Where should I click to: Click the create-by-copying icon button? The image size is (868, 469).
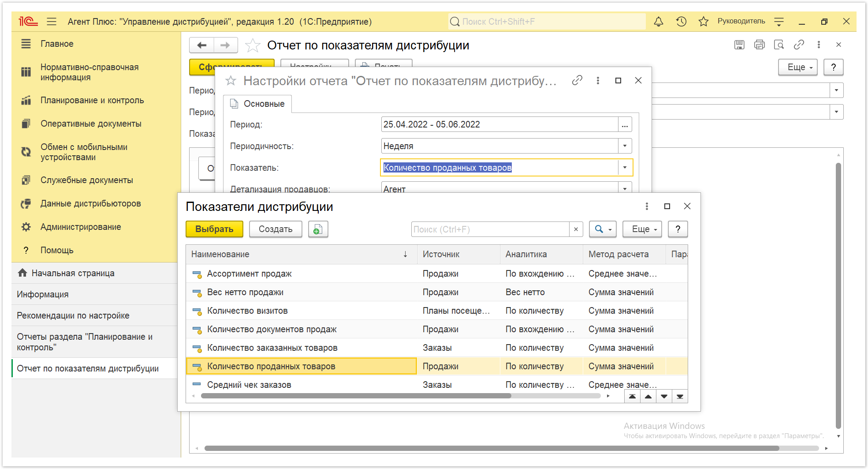coord(318,229)
